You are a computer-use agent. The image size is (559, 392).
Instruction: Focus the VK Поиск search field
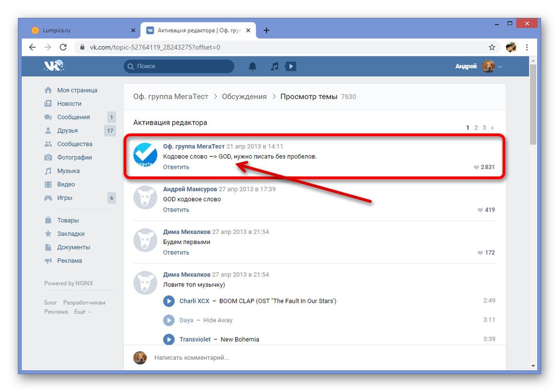click(179, 66)
